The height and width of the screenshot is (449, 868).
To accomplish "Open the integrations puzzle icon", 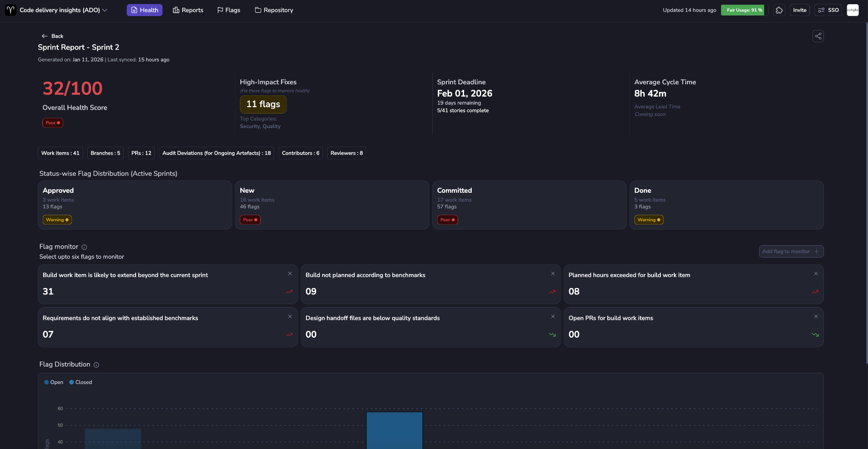I will [779, 10].
